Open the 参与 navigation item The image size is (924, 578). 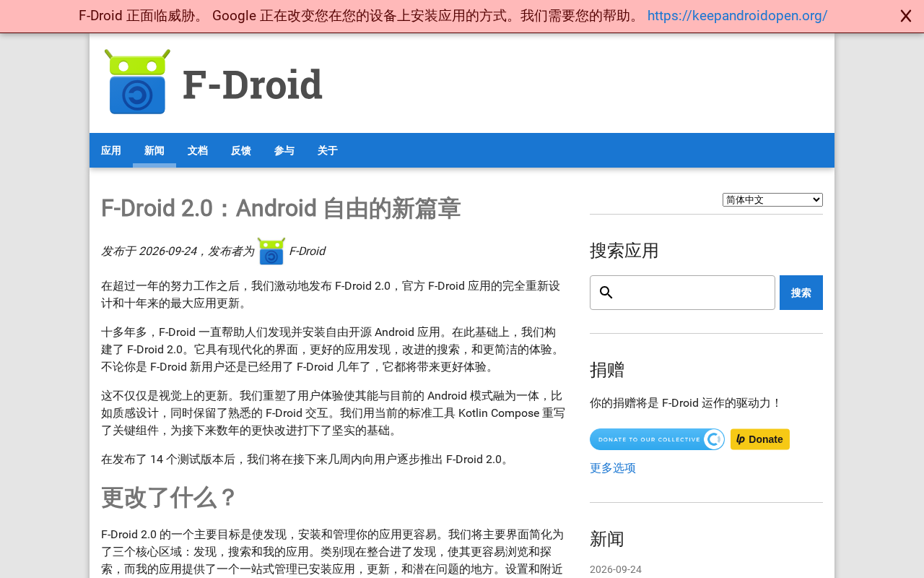pos(284,150)
